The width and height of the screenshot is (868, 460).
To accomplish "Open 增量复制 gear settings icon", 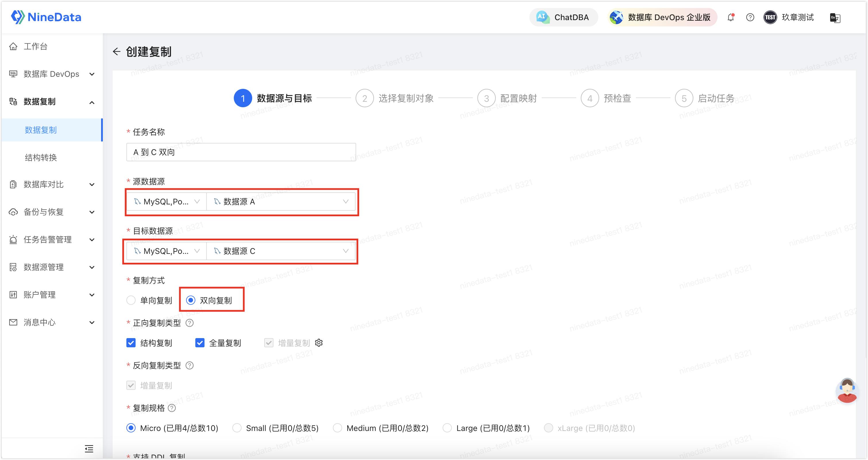I will point(319,343).
